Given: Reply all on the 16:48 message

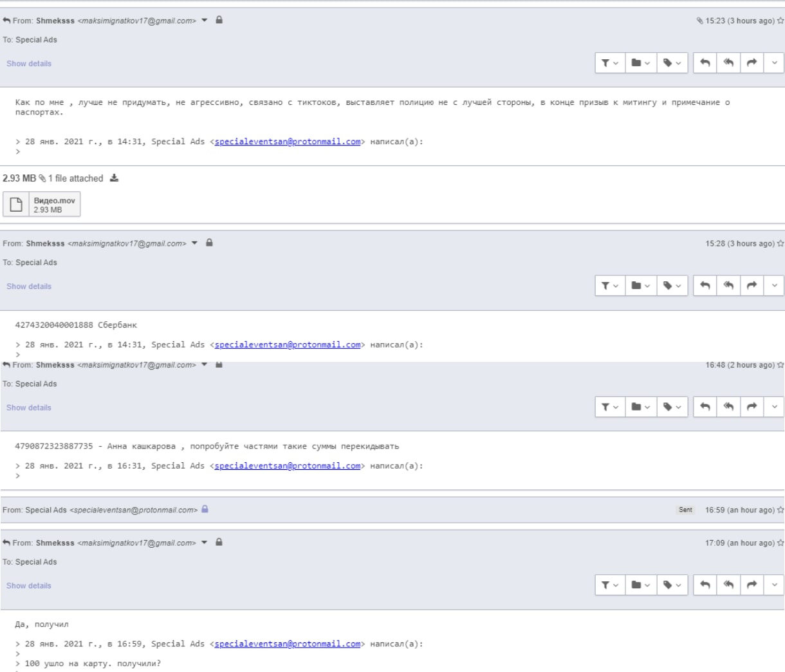Looking at the screenshot, I should click(x=728, y=407).
